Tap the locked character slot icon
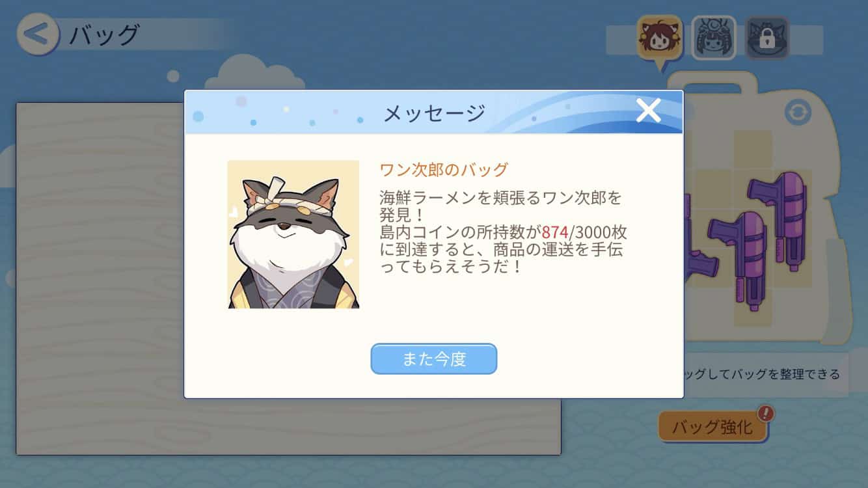 coord(766,38)
